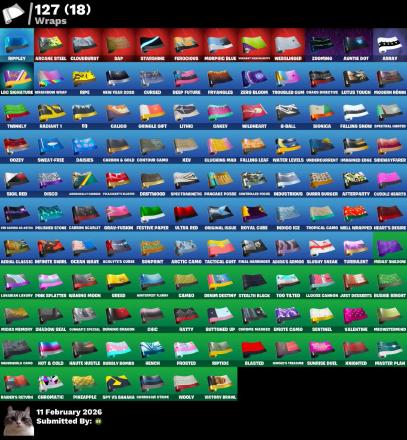Screen dimensions: 407x440
Task: Select the Troubled Gum wrap
Action: [288, 79]
